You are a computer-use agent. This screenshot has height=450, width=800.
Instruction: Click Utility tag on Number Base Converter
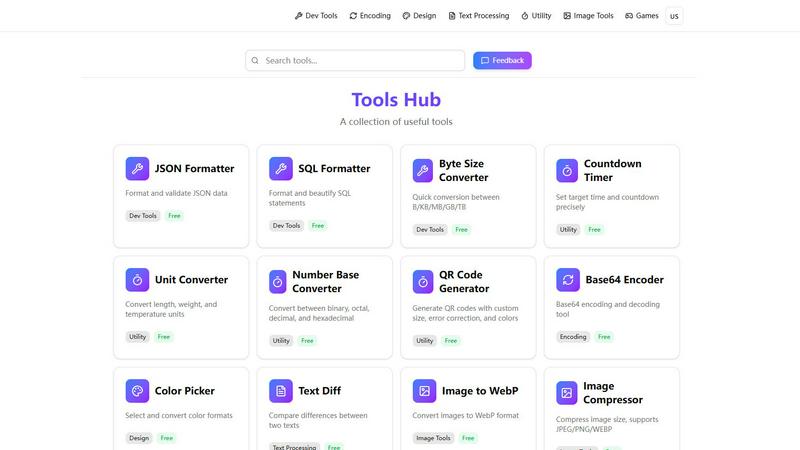(281, 341)
